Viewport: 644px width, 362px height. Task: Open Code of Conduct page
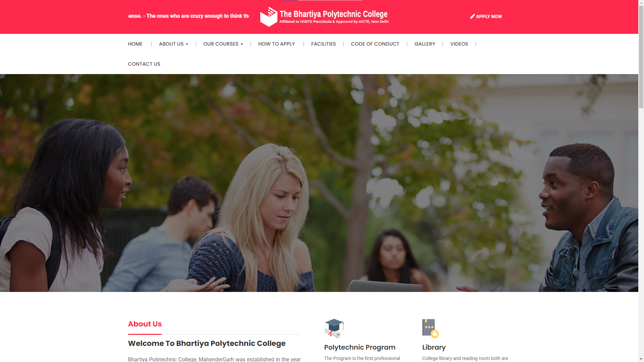[x=375, y=44]
